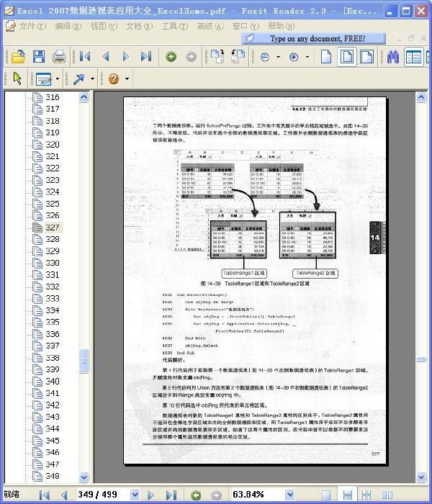The width and height of the screenshot is (432, 504).
Task: Zoom out with the minus icon
Action: [x=265, y=57]
